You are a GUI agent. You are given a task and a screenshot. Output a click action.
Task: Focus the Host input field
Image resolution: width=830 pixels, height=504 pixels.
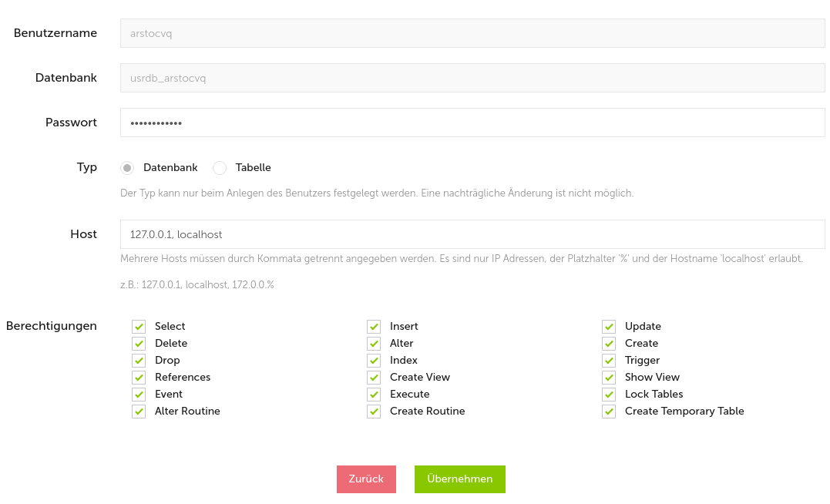point(472,234)
